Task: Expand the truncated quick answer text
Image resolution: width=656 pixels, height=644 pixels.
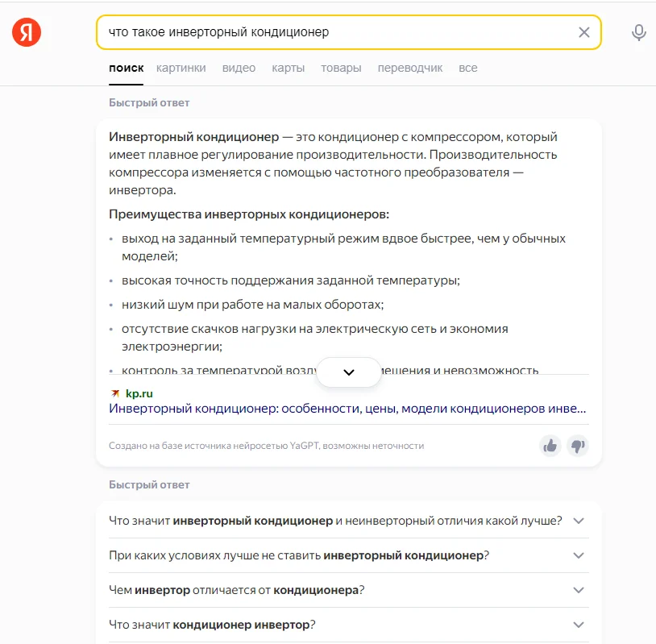Action: 348,372
